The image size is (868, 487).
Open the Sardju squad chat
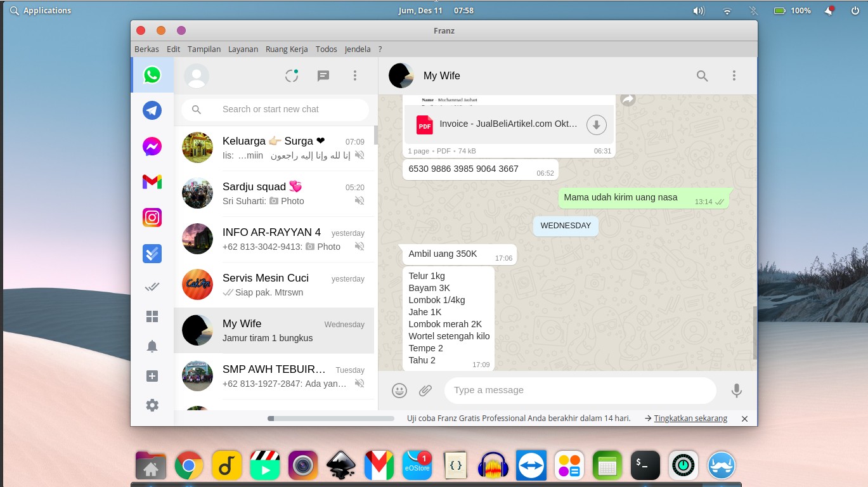274,194
